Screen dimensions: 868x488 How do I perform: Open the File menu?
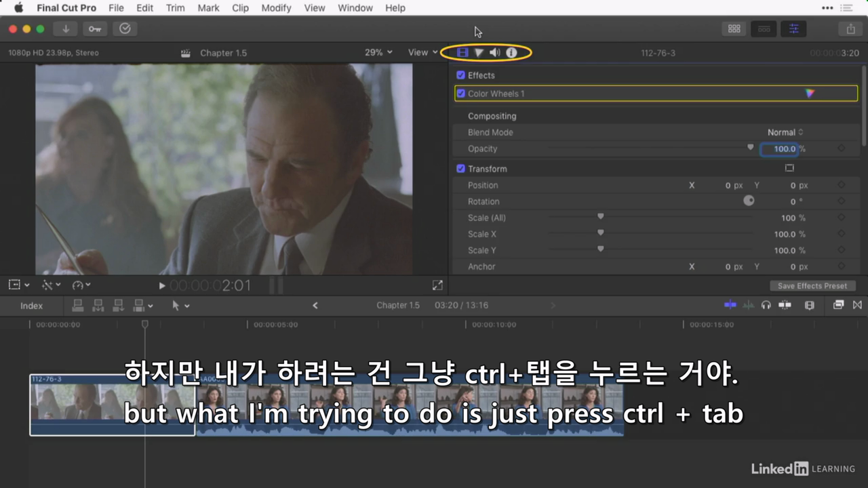coord(116,8)
